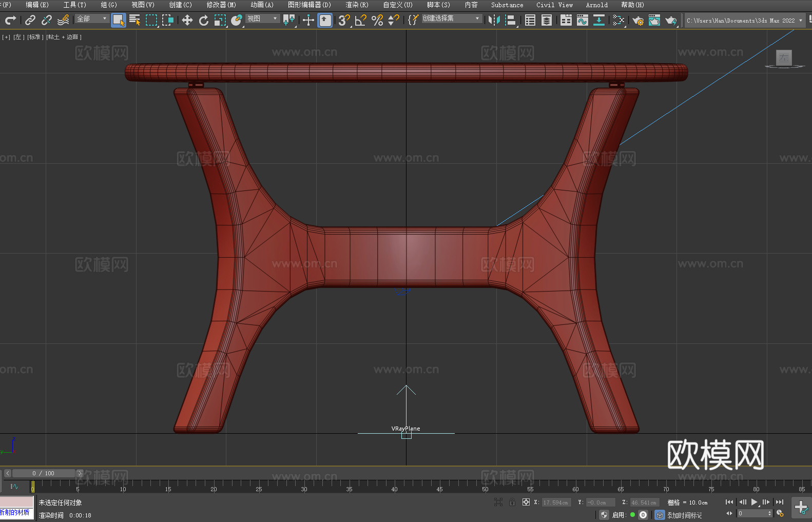
Task: Open the selection filter dropdown 全部
Action: [x=92, y=18]
